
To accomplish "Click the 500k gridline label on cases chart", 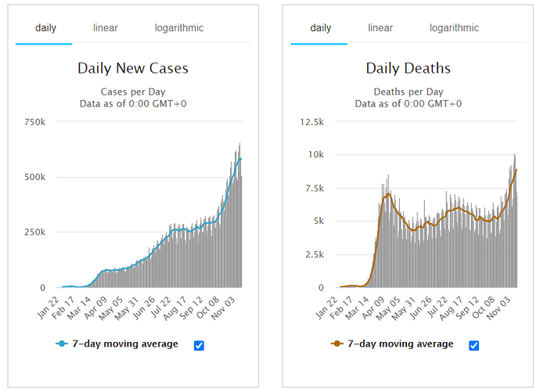I will pos(35,178).
